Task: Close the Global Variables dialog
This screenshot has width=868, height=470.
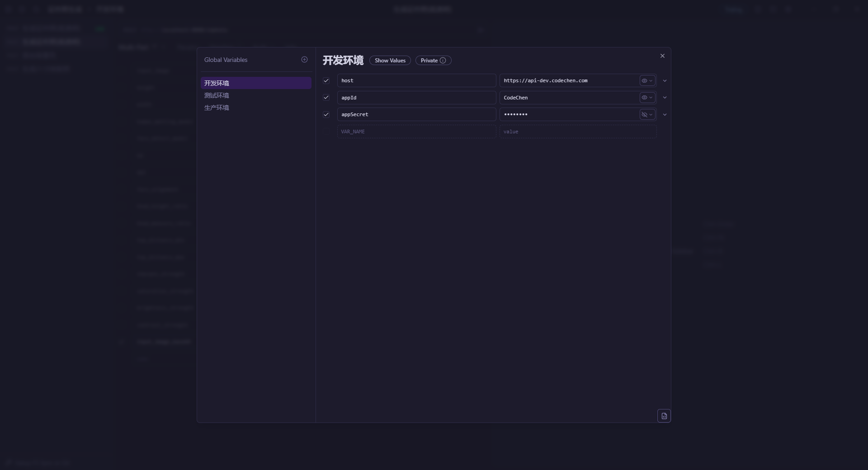Action: (x=662, y=56)
